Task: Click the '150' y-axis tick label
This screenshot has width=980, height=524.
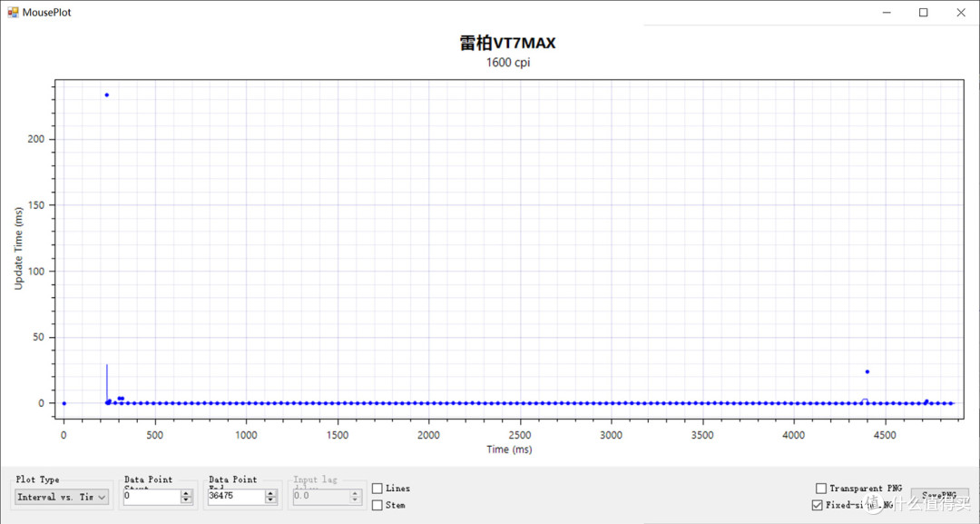Action: point(35,205)
